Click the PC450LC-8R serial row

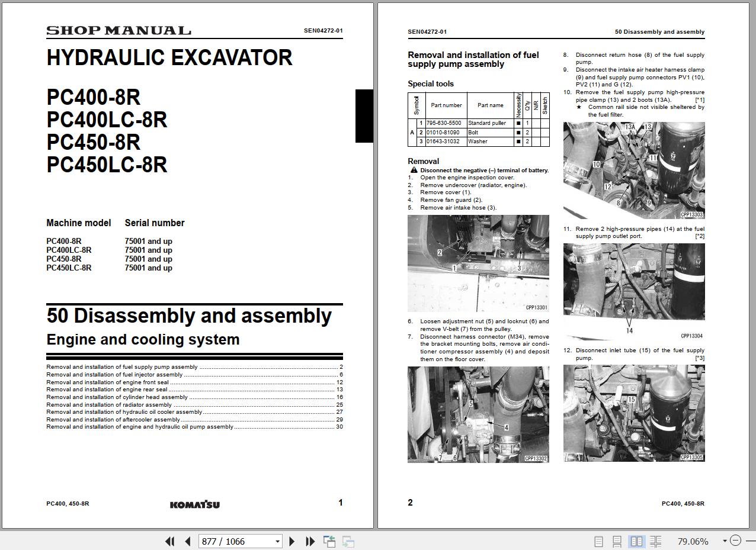tap(110, 268)
